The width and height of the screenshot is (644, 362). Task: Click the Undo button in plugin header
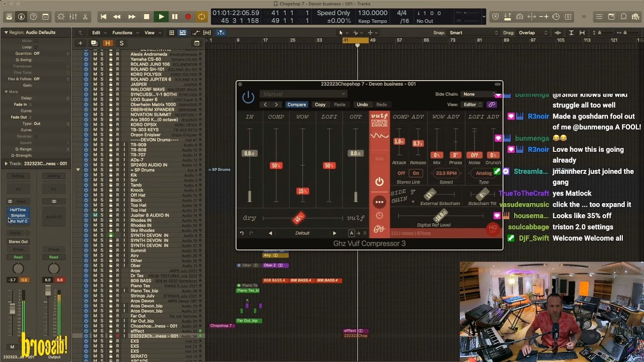pos(362,105)
